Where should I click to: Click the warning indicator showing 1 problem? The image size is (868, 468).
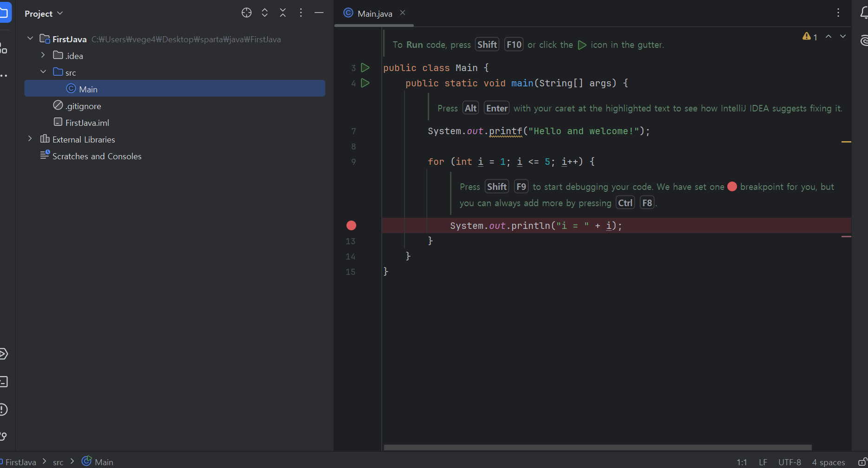(x=809, y=37)
